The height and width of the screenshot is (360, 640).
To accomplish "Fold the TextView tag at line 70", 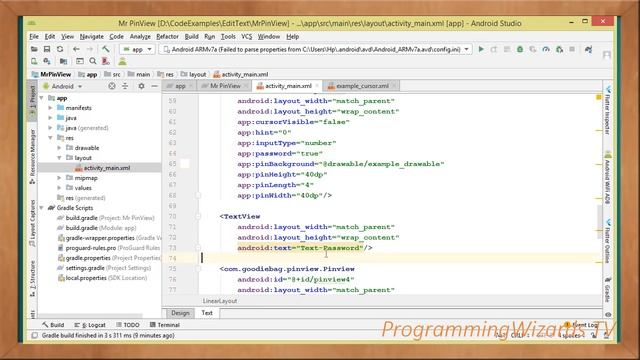I will (198, 216).
